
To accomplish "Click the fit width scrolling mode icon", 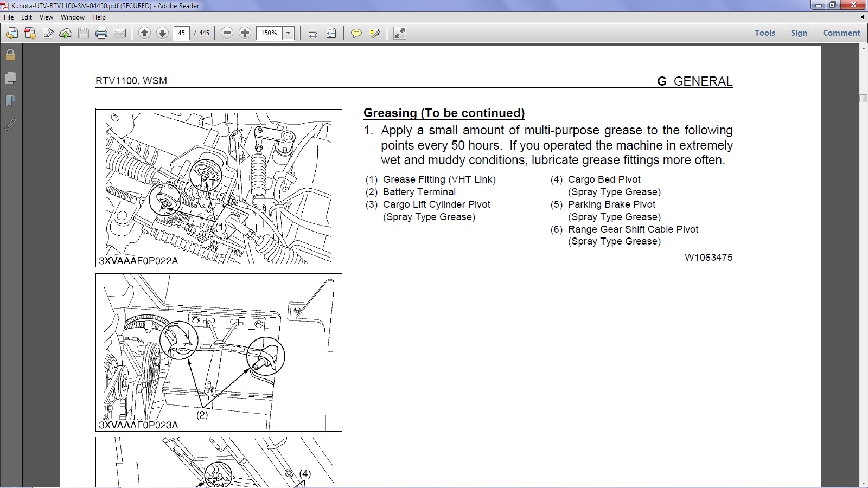I will 313,34.
